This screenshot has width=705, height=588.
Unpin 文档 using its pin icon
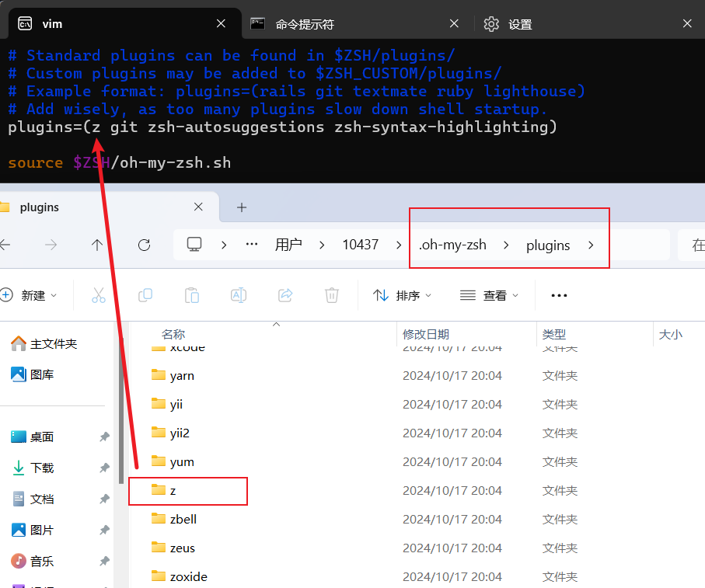pos(104,499)
